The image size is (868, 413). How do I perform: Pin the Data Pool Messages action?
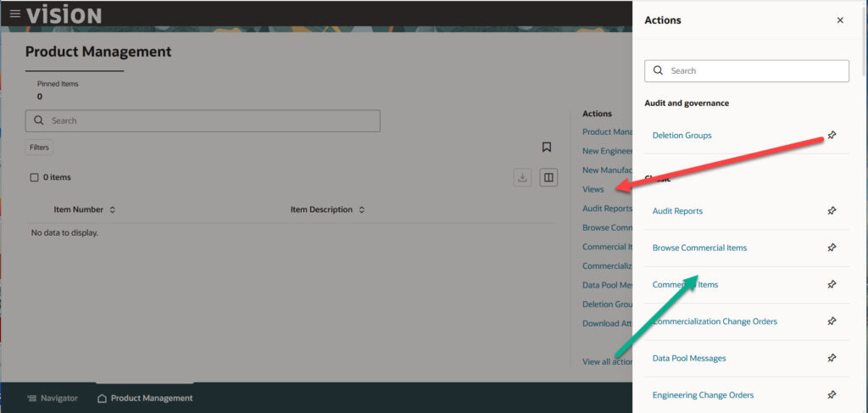coord(832,359)
